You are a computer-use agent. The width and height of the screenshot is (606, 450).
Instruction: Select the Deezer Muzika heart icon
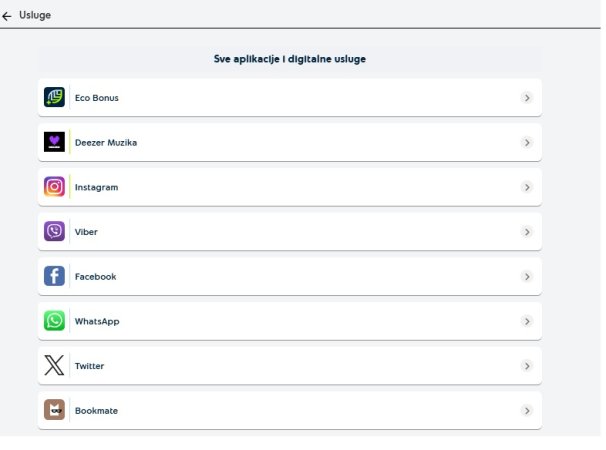pyautogui.click(x=54, y=142)
